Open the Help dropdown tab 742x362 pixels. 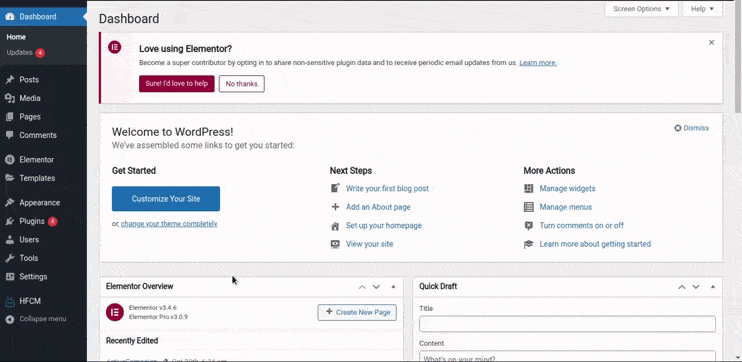702,9
